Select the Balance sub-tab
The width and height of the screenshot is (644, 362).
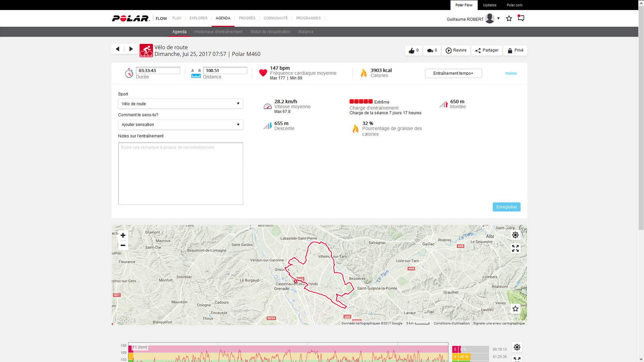click(x=306, y=32)
